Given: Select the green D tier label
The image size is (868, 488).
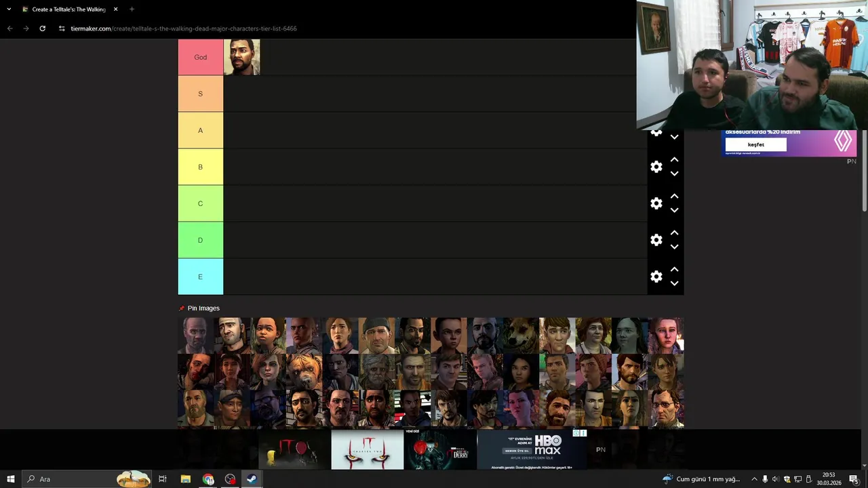Looking at the screenshot, I should pos(201,240).
